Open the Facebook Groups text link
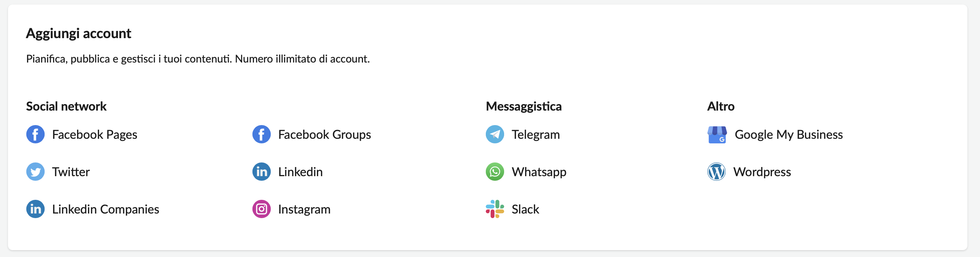Viewport: 980px width, 257px height. pos(325,135)
